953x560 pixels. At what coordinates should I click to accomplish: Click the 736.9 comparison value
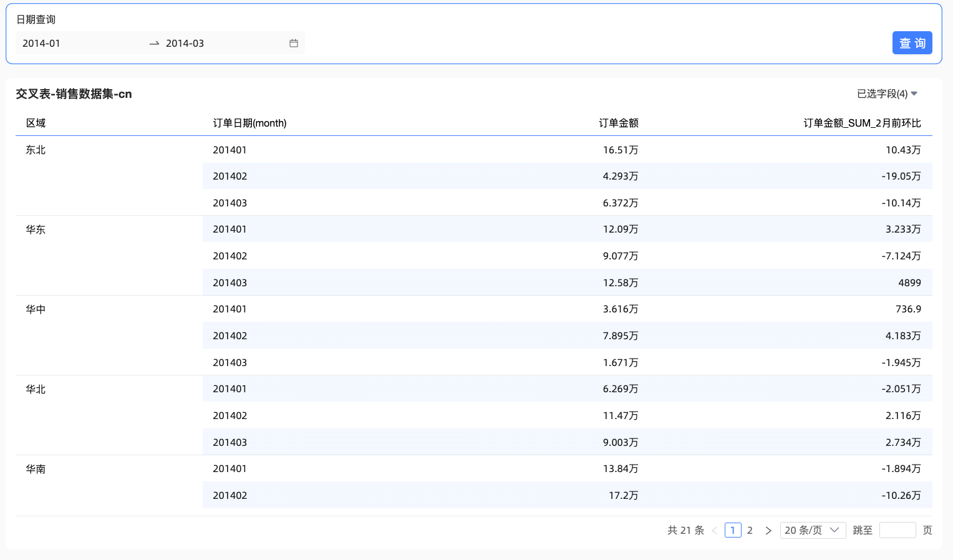pyautogui.click(x=908, y=309)
